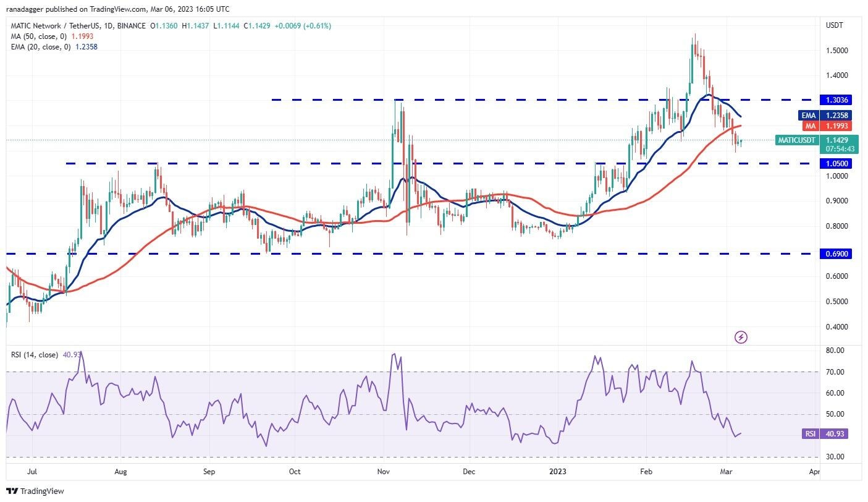Viewport: 868px width, 502px height.
Task: Click the TradingView logo icon
Action: [12, 491]
